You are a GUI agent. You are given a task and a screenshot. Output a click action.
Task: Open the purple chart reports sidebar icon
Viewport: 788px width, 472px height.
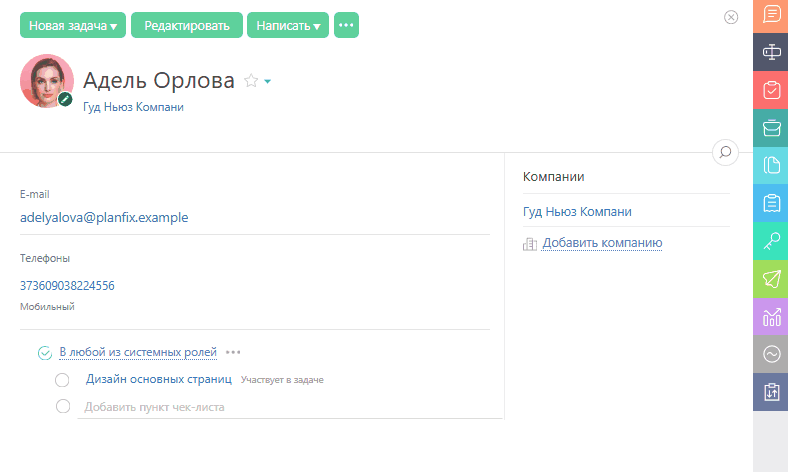click(x=770, y=317)
